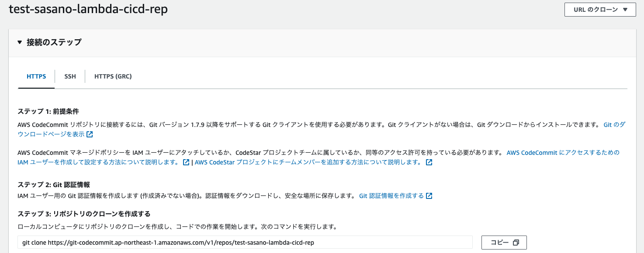
Task: Click the external link icon after the AWS CodeStar link
Action: [429, 162]
